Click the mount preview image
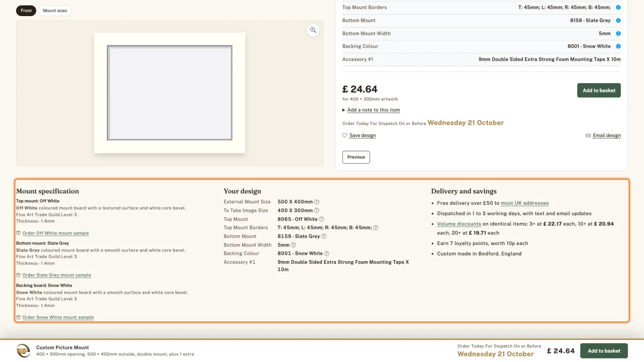 pos(169,93)
